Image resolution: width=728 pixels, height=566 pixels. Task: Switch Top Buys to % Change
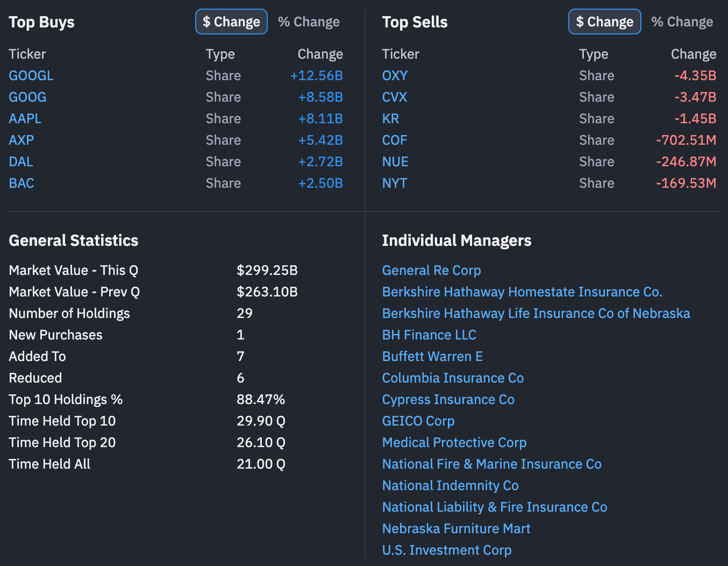[x=309, y=22]
